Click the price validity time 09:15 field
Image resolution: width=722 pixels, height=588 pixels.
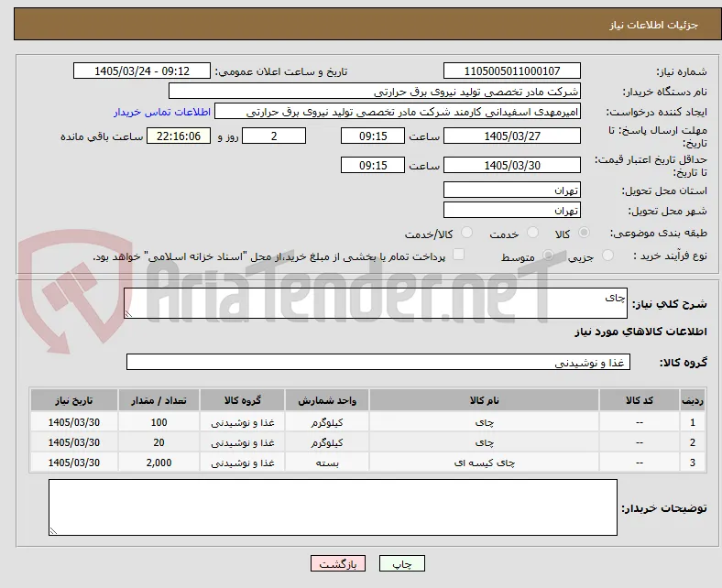point(373,165)
